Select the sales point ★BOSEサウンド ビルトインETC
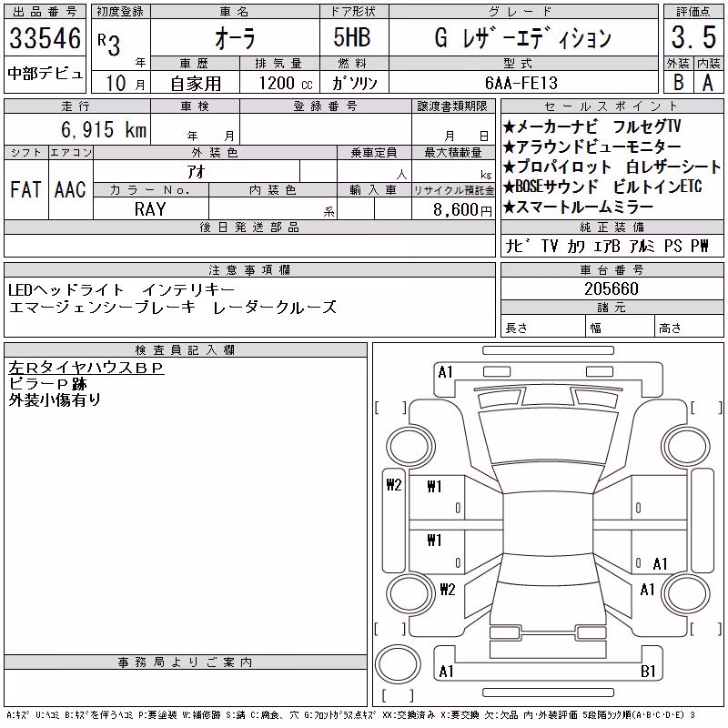The width and height of the screenshot is (728, 728). pyautogui.click(x=602, y=187)
